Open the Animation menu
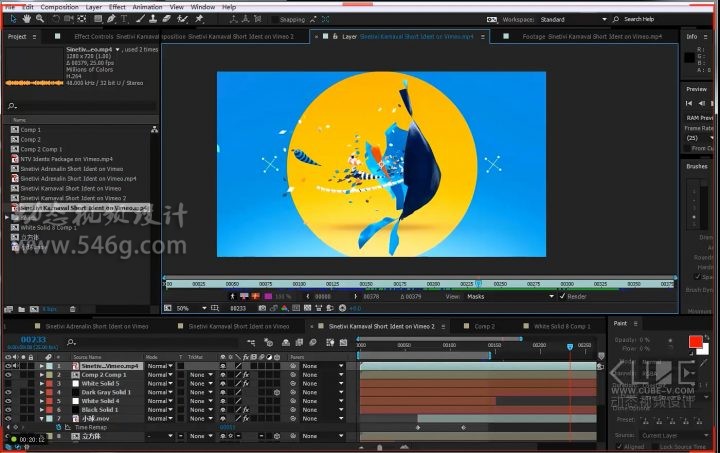720x453 pixels. pyautogui.click(x=147, y=7)
